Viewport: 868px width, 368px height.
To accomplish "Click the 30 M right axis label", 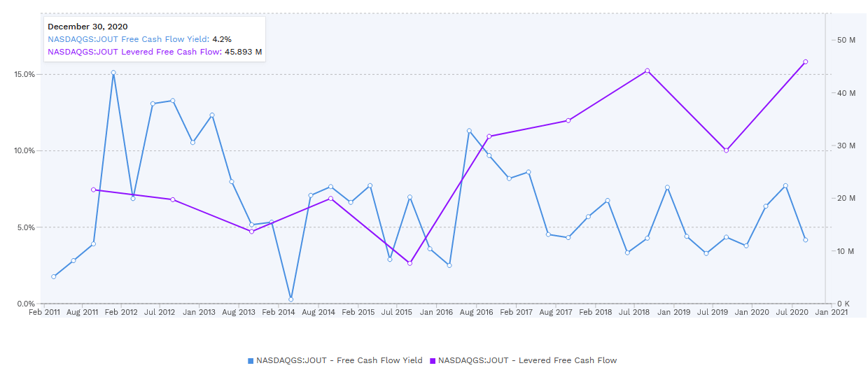I will (846, 146).
